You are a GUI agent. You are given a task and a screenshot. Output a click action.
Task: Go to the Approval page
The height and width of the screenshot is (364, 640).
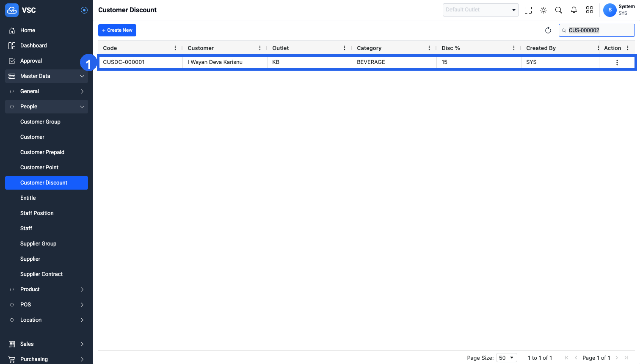tap(47, 61)
